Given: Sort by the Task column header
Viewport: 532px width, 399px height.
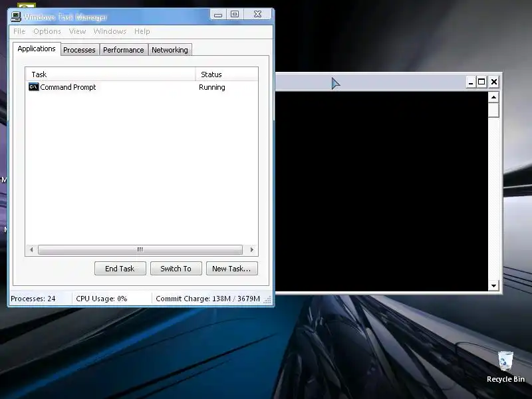Looking at the screenshot, I should click(x=110, y=74).
